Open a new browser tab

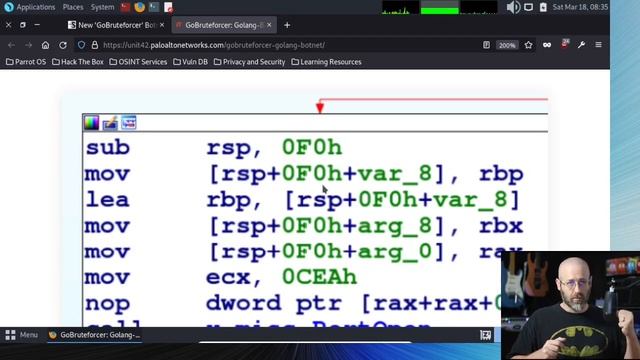pos(287,25)
